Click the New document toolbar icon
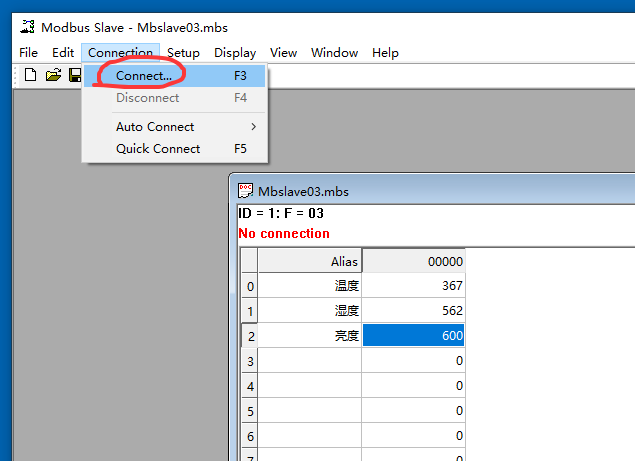 (30, 75)
